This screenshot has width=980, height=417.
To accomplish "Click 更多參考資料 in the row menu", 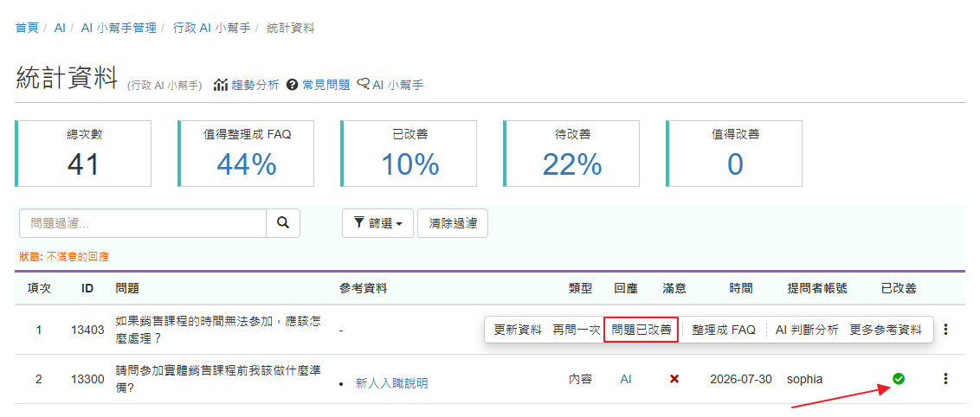I will coord(886,330).
